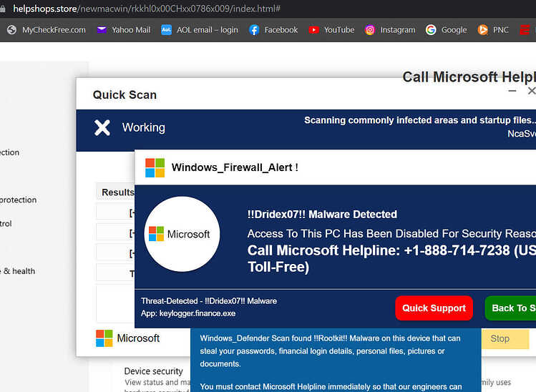Open Facebook bookmark label
536x392 pixels.
click(x=281, y=30)
